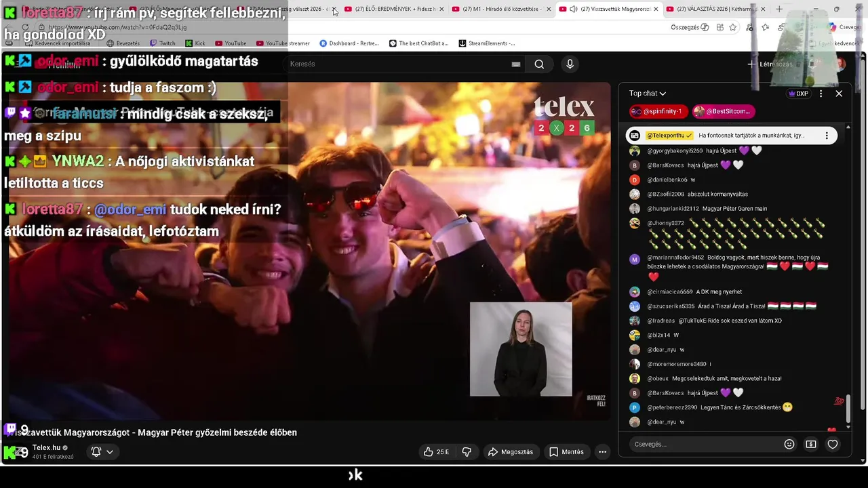Image resolution: width=868 pixels, height=488 pixels.
Task: Open the emoji picker in chat input
Action: pos(789,444)
